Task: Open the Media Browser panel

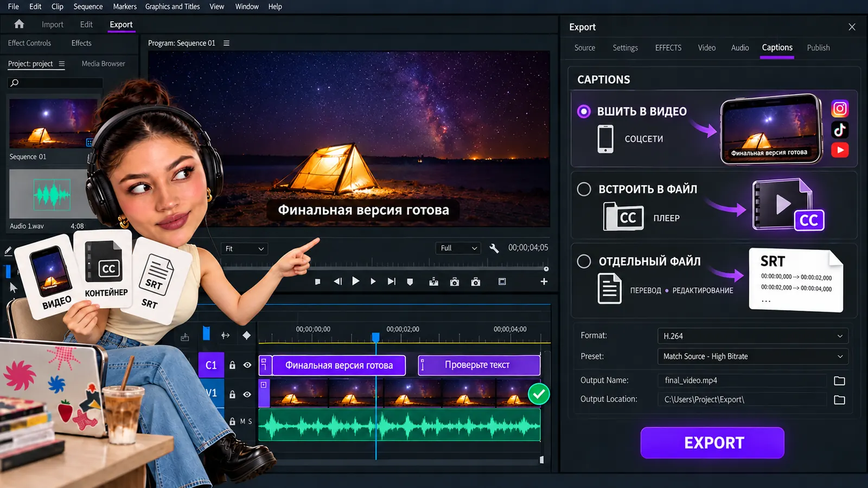Action: 103,63
